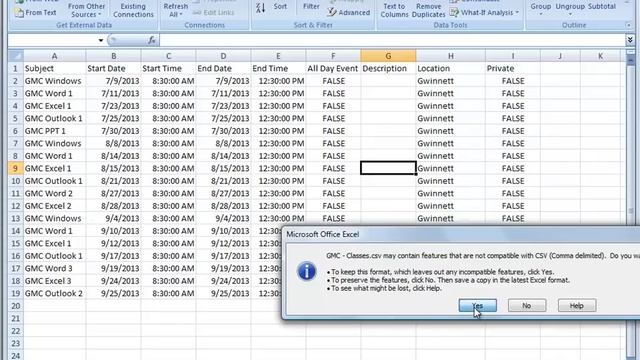Select the active empty cell G9

(x=388, y=168)
